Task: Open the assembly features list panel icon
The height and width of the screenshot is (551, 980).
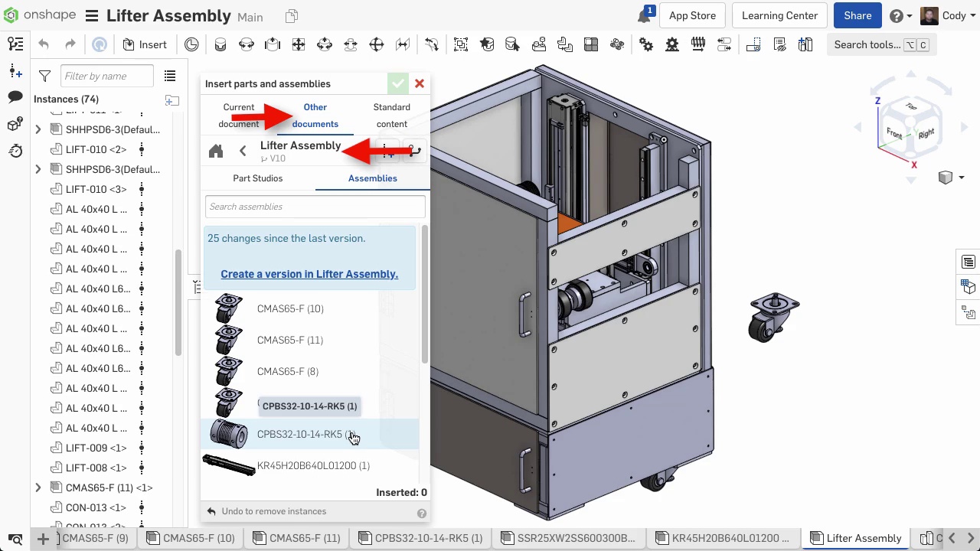Action: pos(15,44)
